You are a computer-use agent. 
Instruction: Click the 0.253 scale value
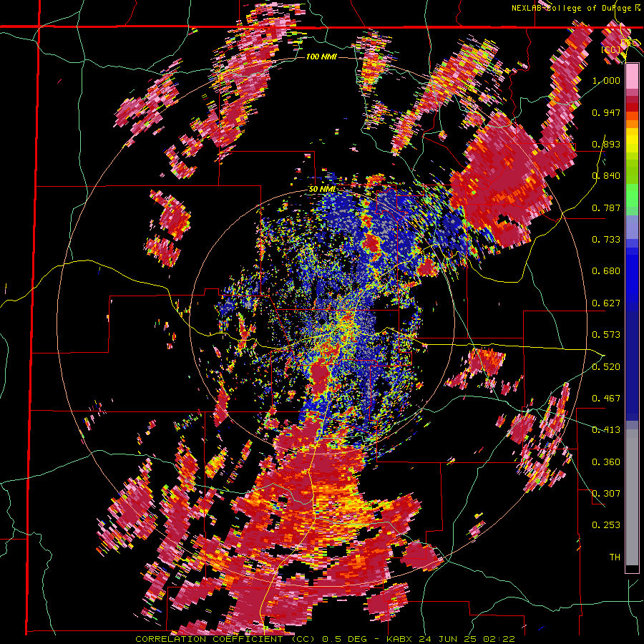(x=606, y=525)
